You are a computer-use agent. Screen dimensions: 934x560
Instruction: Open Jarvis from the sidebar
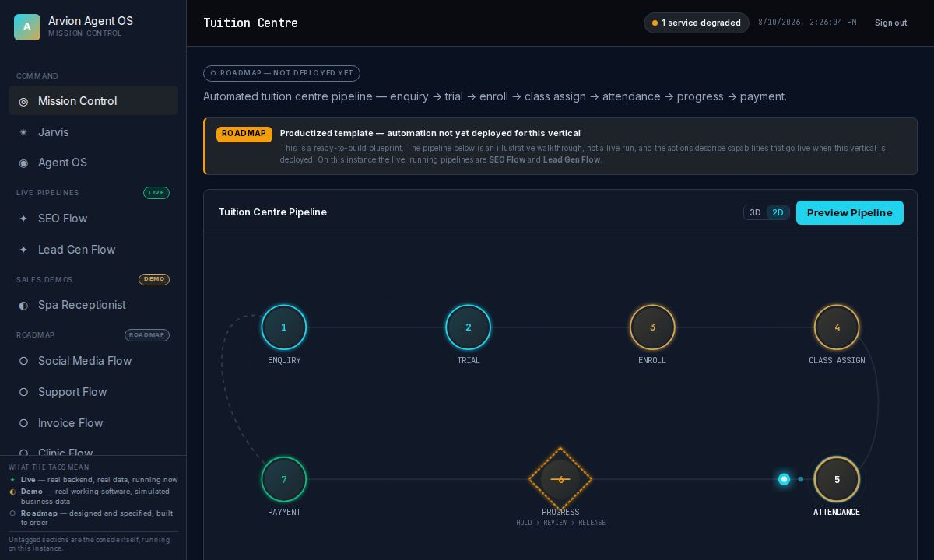[x=93, y=132]
